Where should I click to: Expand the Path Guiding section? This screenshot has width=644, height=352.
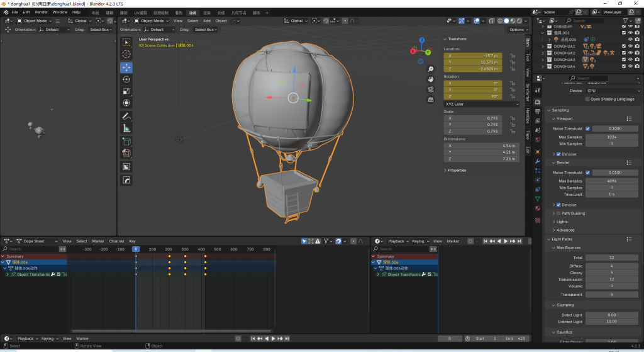click(x=573, y=213)
